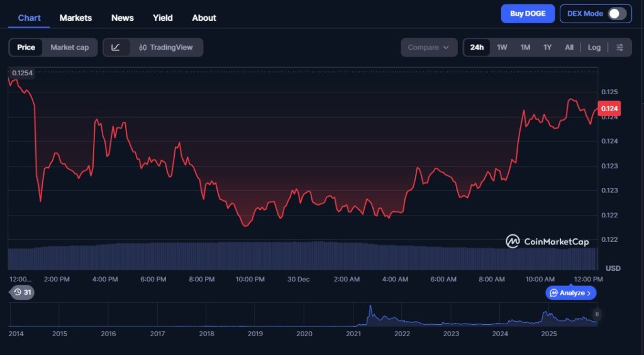
Task: Expand the Compare dropdown
Action: pyautogui.click(x=429, y=47)
